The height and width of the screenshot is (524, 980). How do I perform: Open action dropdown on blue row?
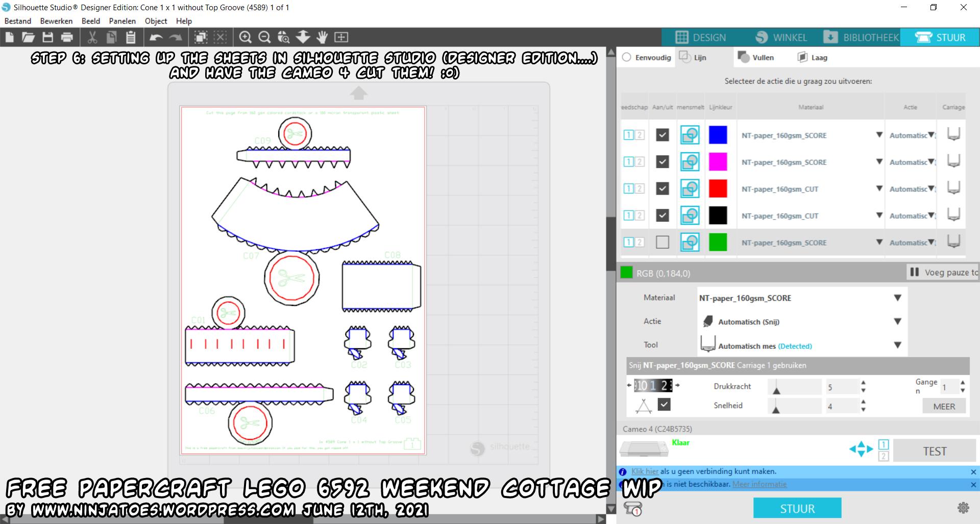(x=932, y=135)
